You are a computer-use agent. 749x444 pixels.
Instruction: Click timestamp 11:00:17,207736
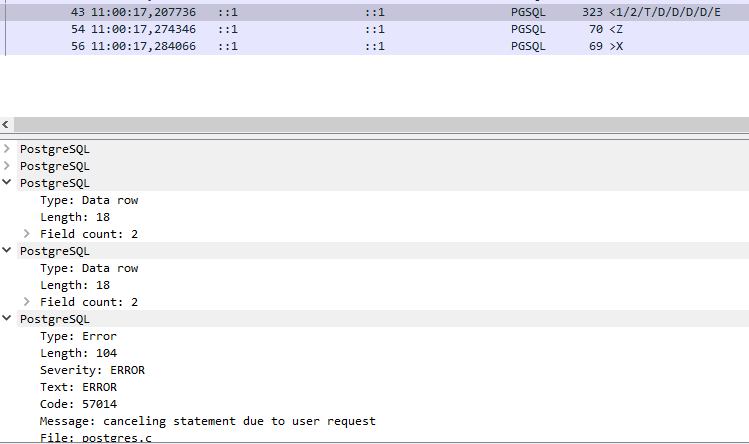point(143,12)
